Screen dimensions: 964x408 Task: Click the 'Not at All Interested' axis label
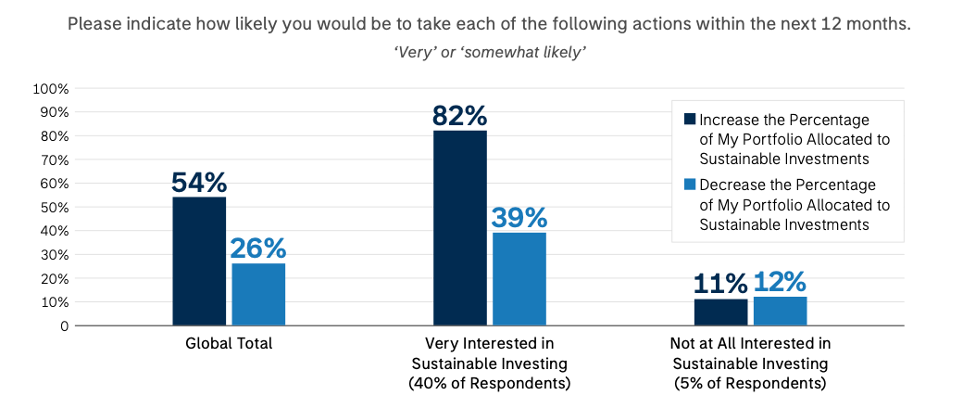click(751, 363)
